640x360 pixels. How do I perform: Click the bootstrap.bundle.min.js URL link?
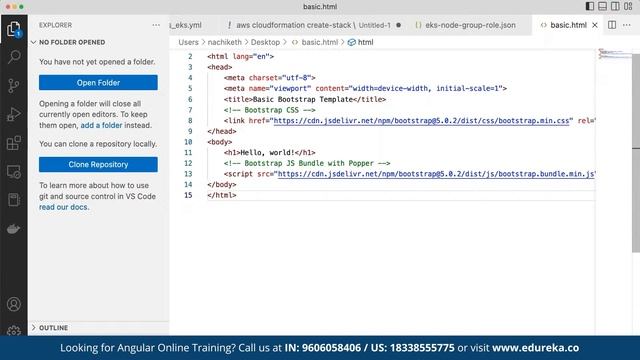[x=436, y=174]
